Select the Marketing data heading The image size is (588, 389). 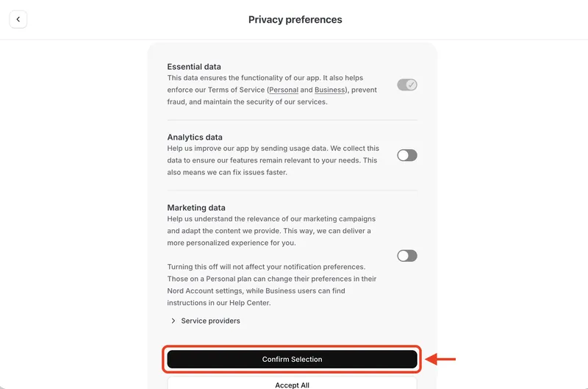point(196,208)
